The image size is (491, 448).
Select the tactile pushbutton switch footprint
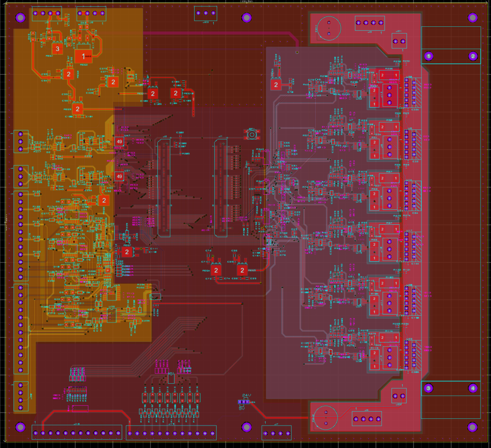[252, 135]
